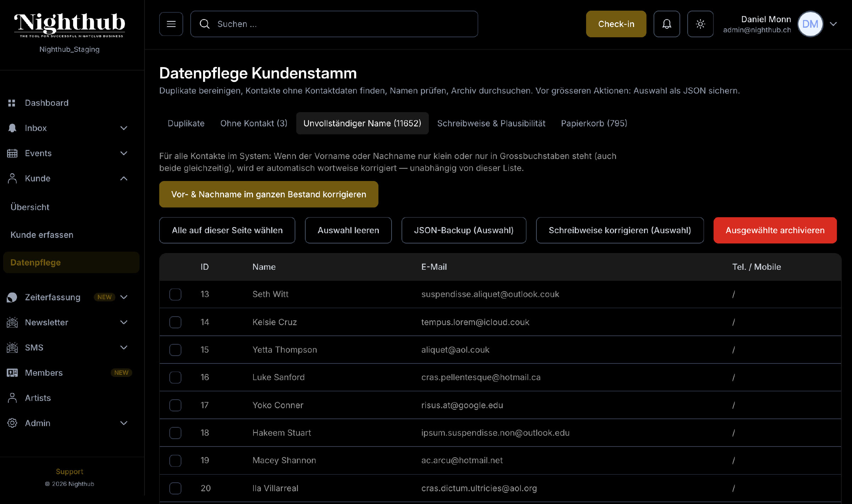Open notifications via the bell icon

tap(667, 24)
